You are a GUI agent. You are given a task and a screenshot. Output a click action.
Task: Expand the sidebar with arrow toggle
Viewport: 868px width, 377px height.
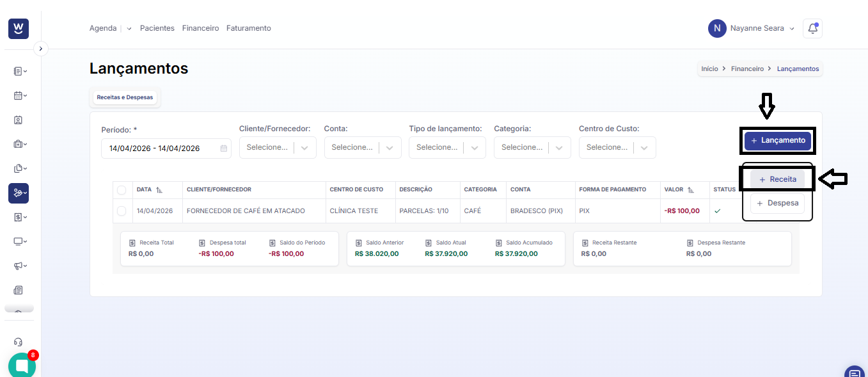click(x=40, y=48)
